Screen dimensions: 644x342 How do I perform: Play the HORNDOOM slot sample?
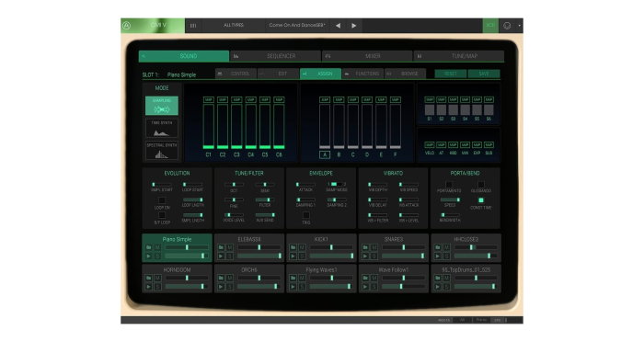(149, 287)
